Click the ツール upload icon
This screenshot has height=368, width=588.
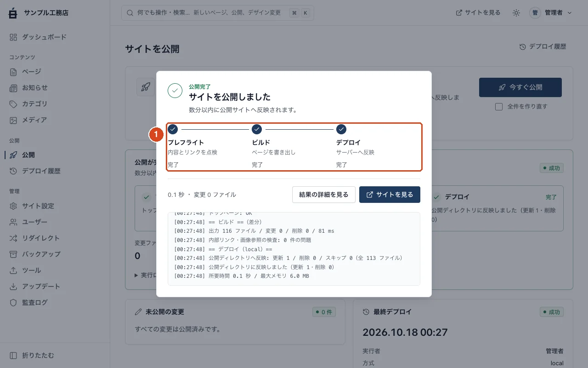point(13,270)
